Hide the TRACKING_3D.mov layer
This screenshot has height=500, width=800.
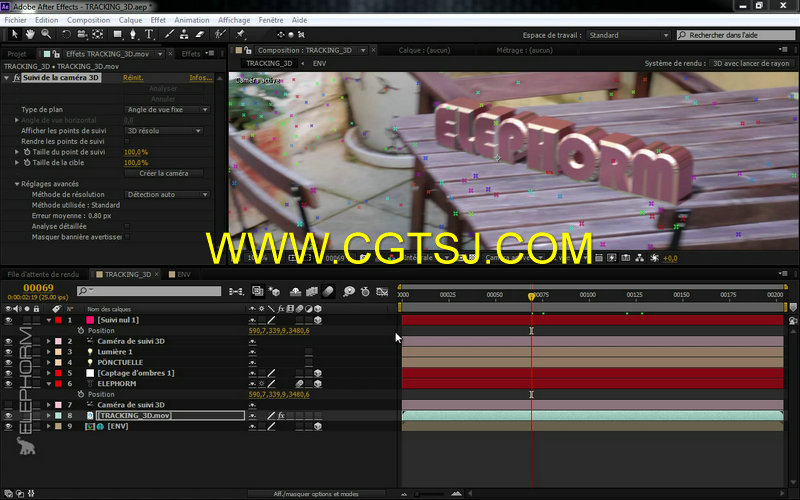[8, 416]
